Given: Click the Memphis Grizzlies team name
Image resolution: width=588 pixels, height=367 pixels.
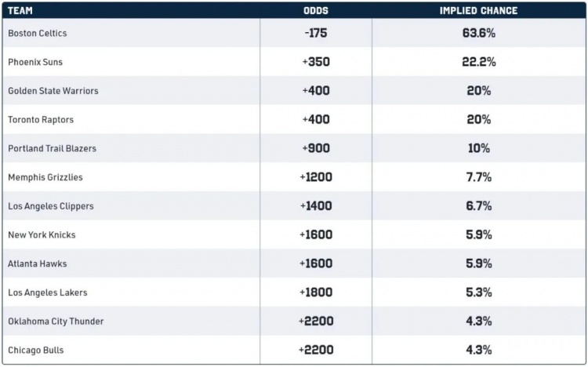Looking at the screenshot, I should tap(45, 177).
